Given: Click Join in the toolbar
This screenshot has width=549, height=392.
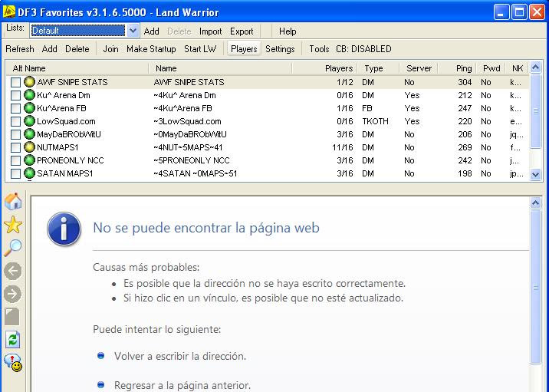Looking at the screenshot, I should (110, 49).
